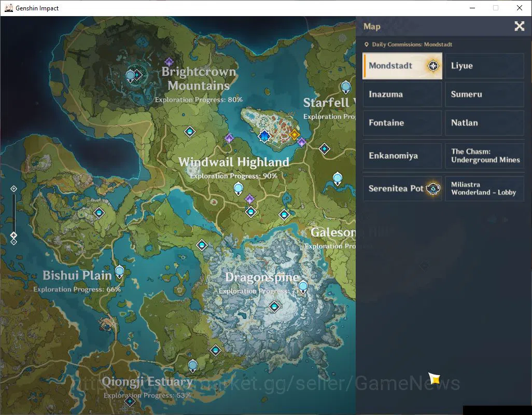Switch map to Liyue

(484, 66)
